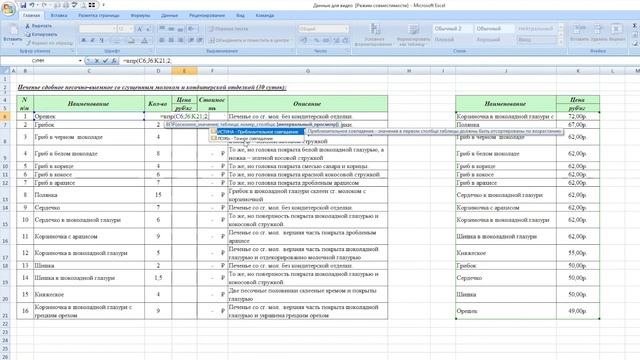Image resolution: width=640 pixels, height=360 pixels.
Task: Open Форматировать как таблицу gallery
Action: click(x=413, y=35)
